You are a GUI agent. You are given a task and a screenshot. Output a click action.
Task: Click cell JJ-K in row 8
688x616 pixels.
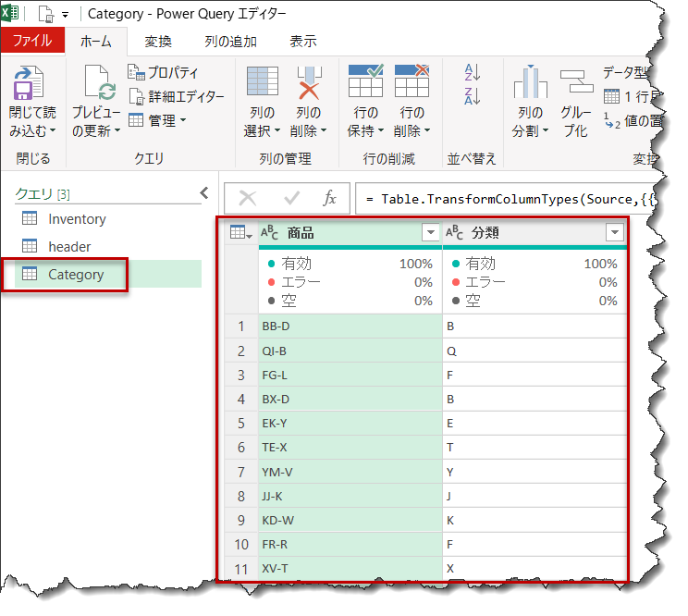point(350,496)
